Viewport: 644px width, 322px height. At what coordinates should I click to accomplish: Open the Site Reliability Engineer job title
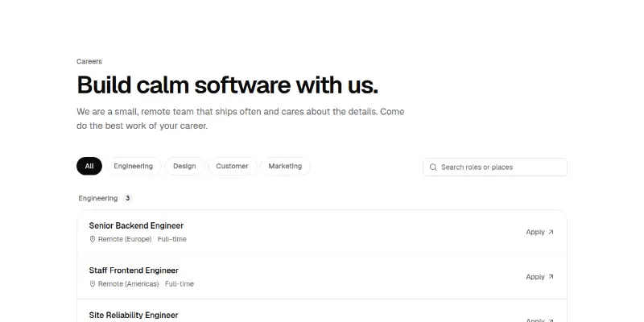pyautogui.click(x=134, y=315)
